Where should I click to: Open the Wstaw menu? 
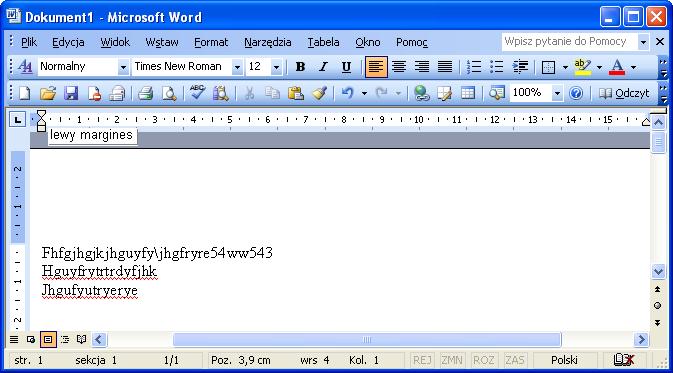(x=162, y=42)
